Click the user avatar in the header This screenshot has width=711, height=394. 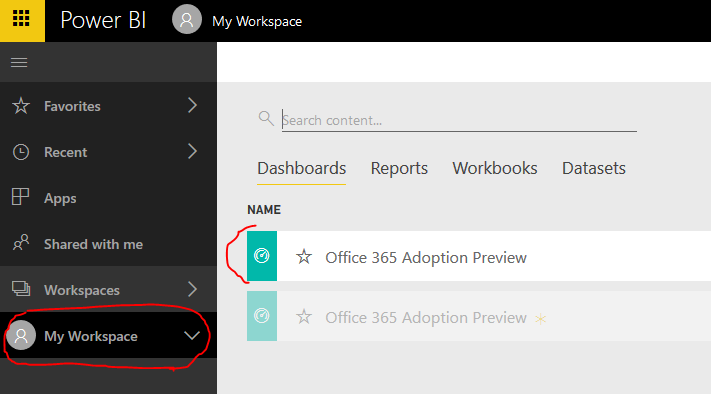tap(186, 19)
